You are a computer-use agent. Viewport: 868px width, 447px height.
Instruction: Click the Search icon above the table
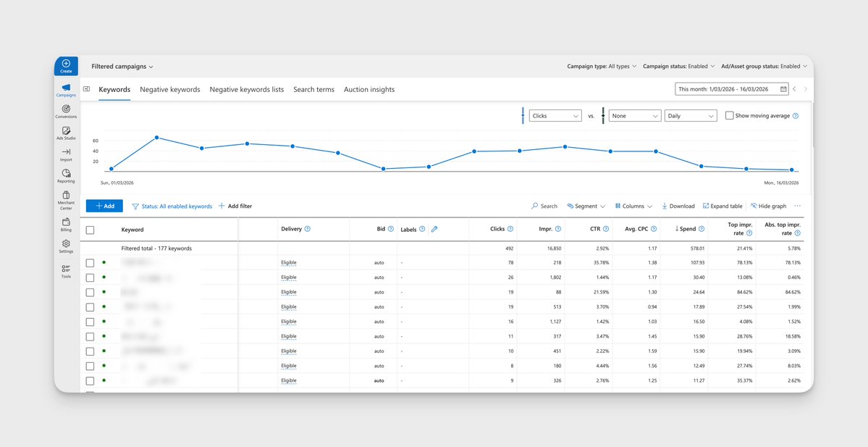(x=543, y=206)
